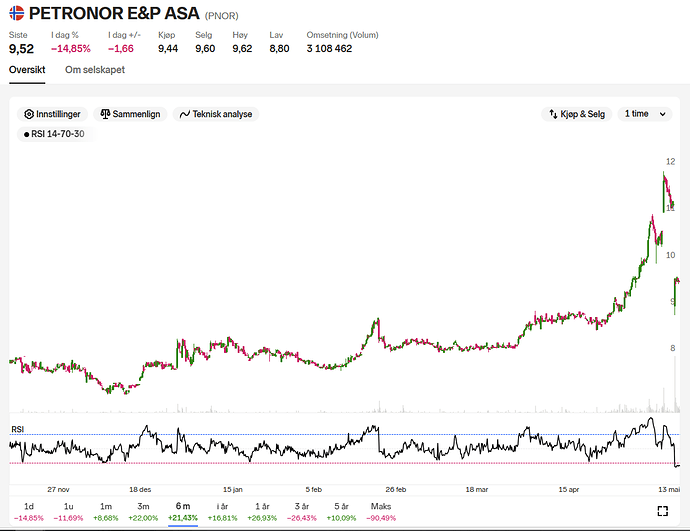The image size is (690, 531).
Task: Click the Selg value 9,60
Action: point(205,49)
